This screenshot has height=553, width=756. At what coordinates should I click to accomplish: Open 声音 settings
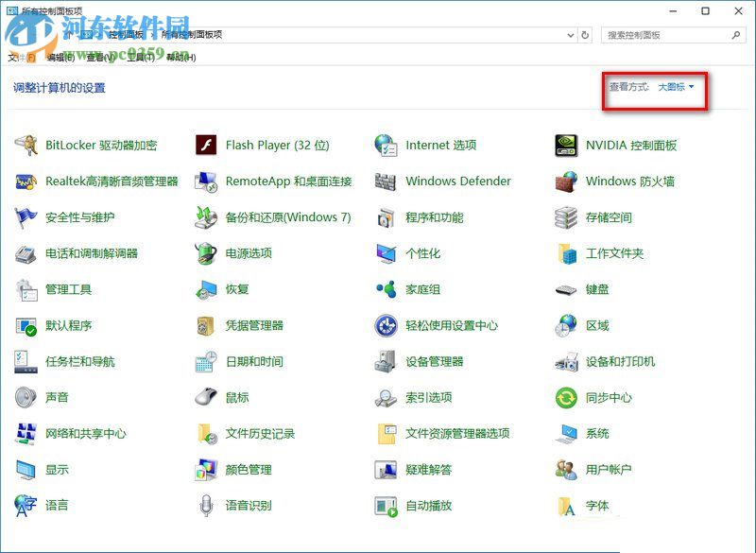click(58, 397)
